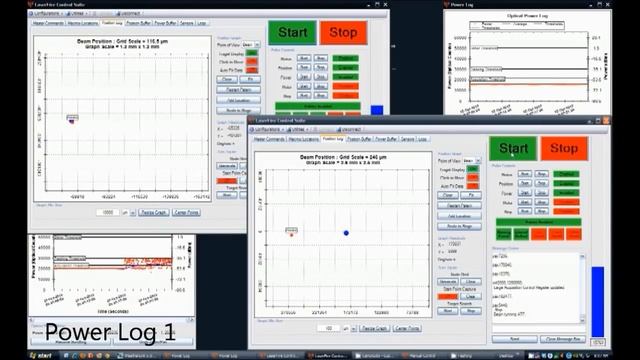Switch to Master Commands tab in front window
The image size is (640, 360).
point(269,139)
